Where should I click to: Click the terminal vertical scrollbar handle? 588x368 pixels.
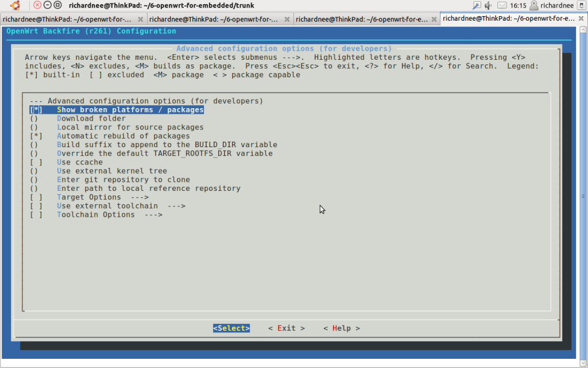click(583, 195)
